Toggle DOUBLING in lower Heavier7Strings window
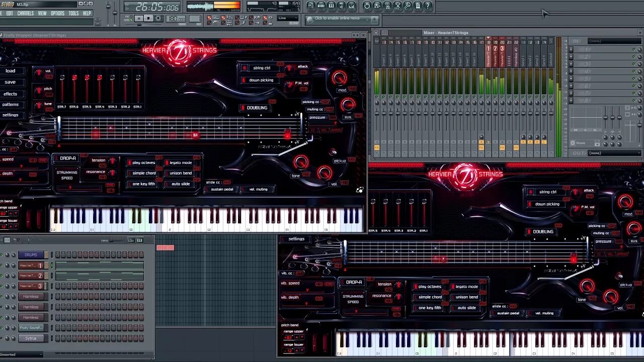This screenshot has width=644, height=362. tap(540, 232)
